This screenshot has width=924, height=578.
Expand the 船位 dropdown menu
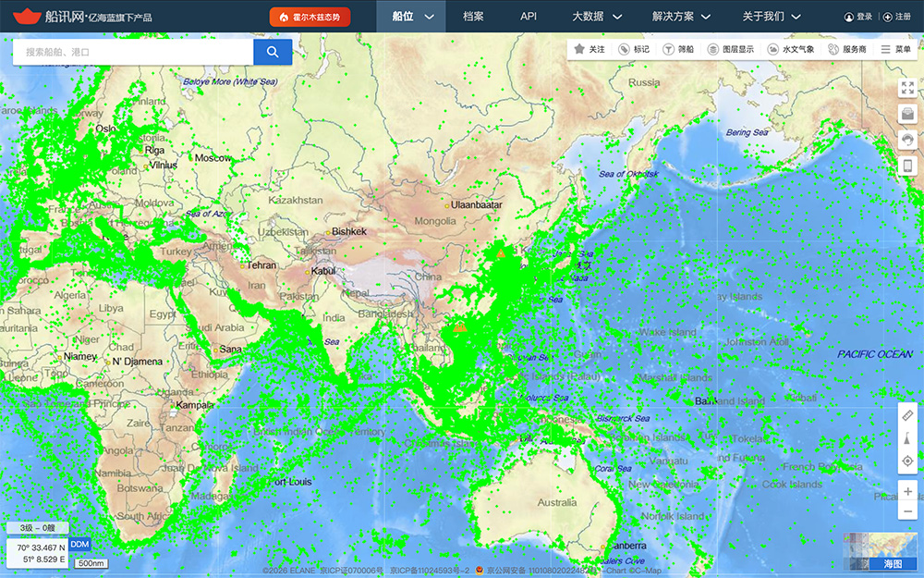tap(411, 17)
